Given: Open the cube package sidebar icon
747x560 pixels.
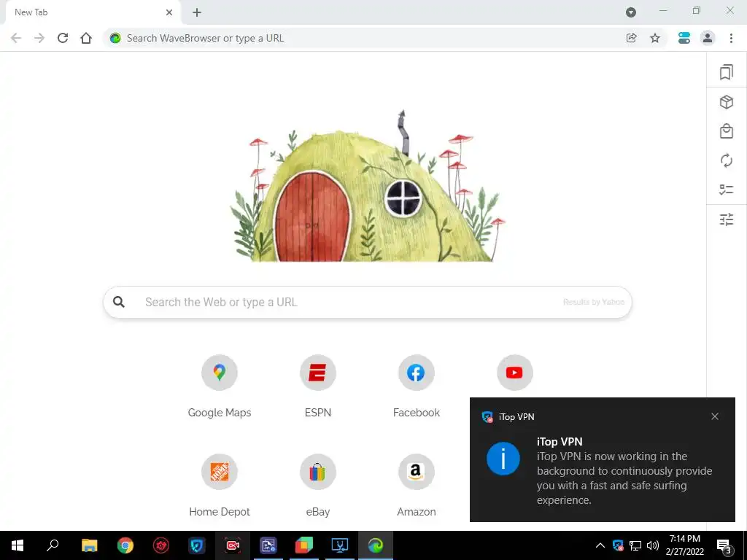Looking at the screenshot, I should tap(726, 102).
